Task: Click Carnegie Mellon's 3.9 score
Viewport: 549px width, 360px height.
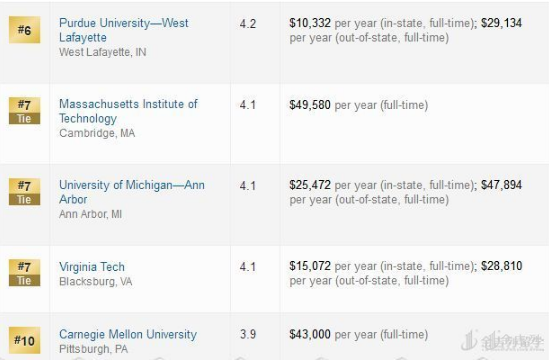Action: coord(248,334)
